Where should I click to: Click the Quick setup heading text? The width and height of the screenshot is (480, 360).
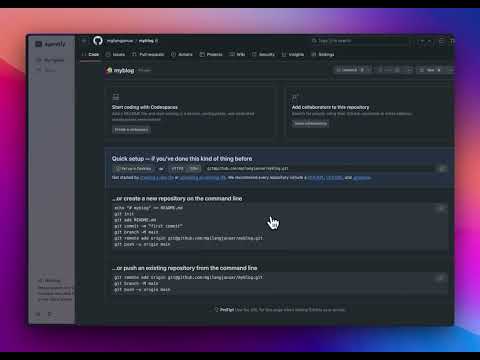(x=182, y=159)
